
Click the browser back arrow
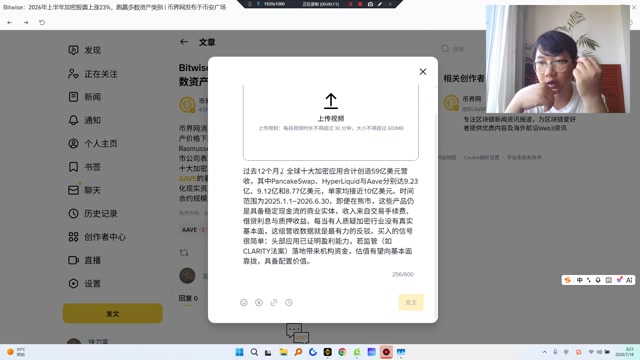click(x=10, y=22)
